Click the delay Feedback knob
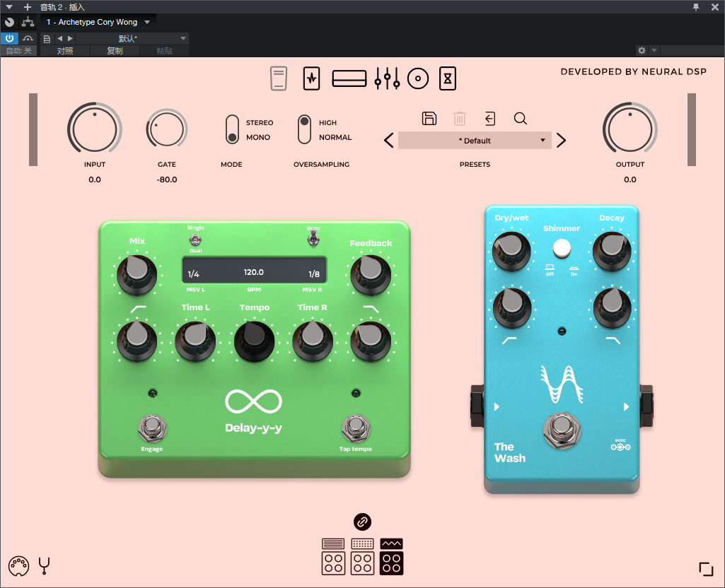The width and height of the screenshot is (725, 588). (x=371, y=274)
